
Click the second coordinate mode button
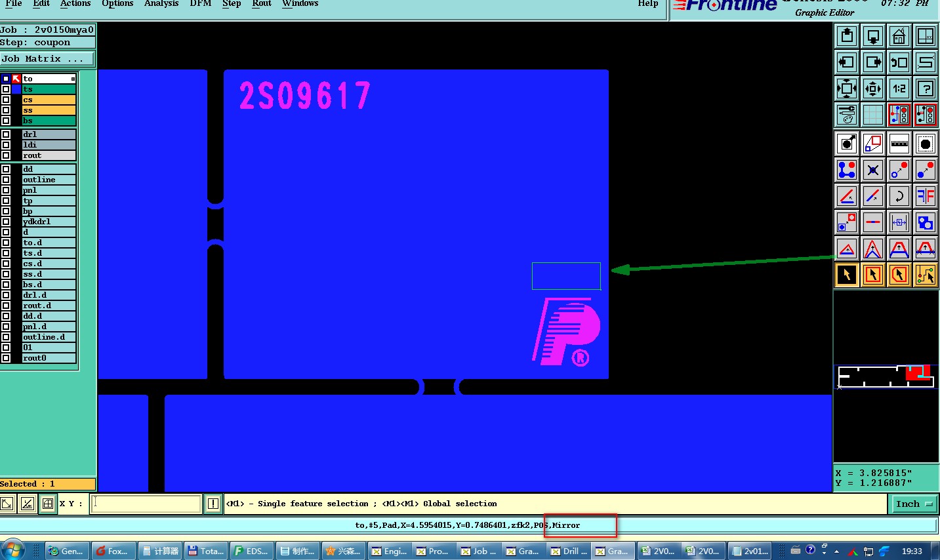coord(28,504)
